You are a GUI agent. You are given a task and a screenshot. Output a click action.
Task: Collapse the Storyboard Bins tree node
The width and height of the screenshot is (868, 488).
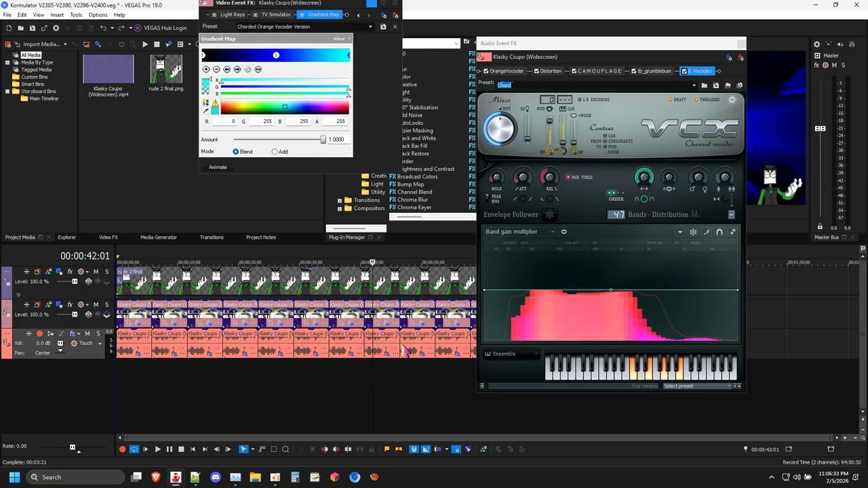point(7,91)
